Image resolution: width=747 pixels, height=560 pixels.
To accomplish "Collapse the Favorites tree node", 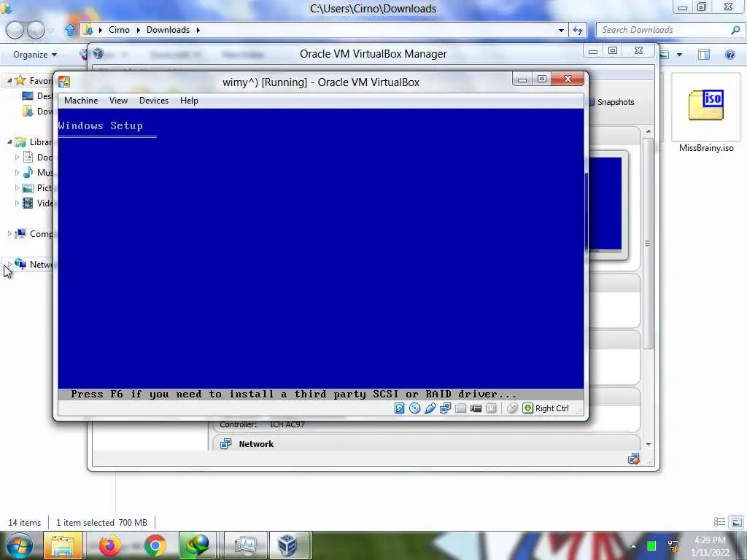I will (9, 81).
